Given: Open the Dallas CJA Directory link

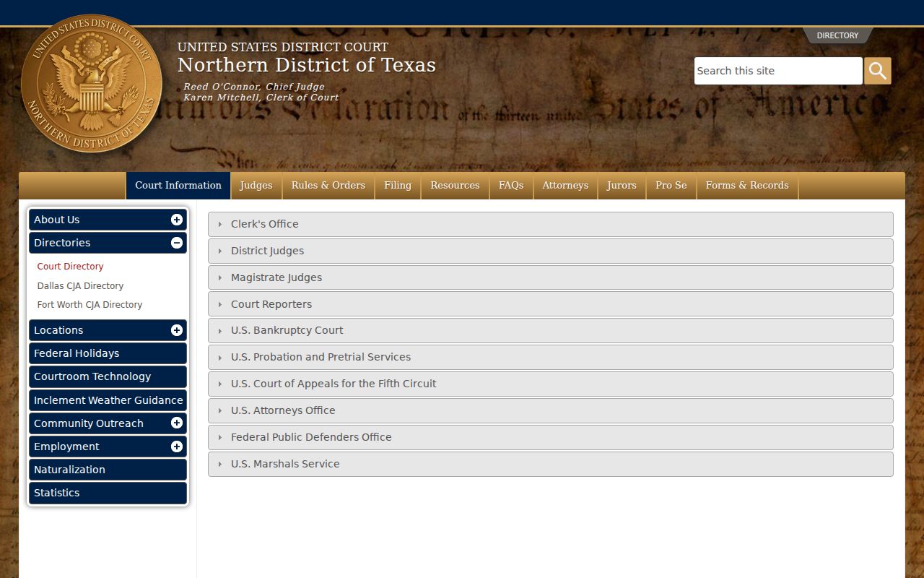Looking at the screenshot, I should click(80, 286).
